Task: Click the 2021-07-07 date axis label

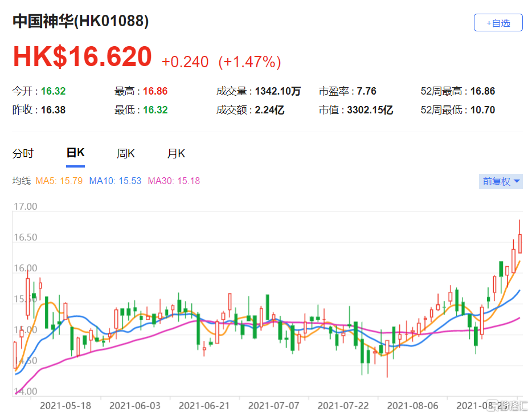Action: (x=274, y=406)
